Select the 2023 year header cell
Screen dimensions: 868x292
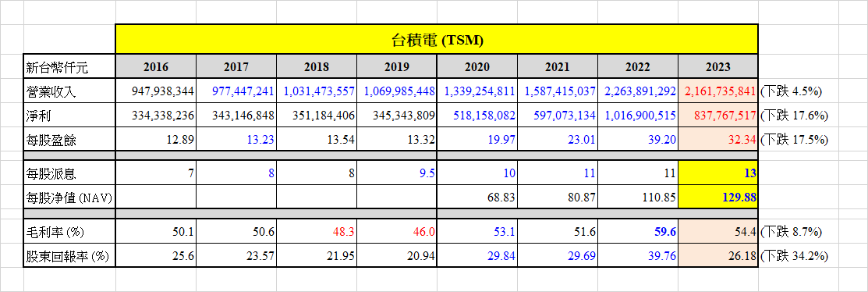[x=717, y=67]
